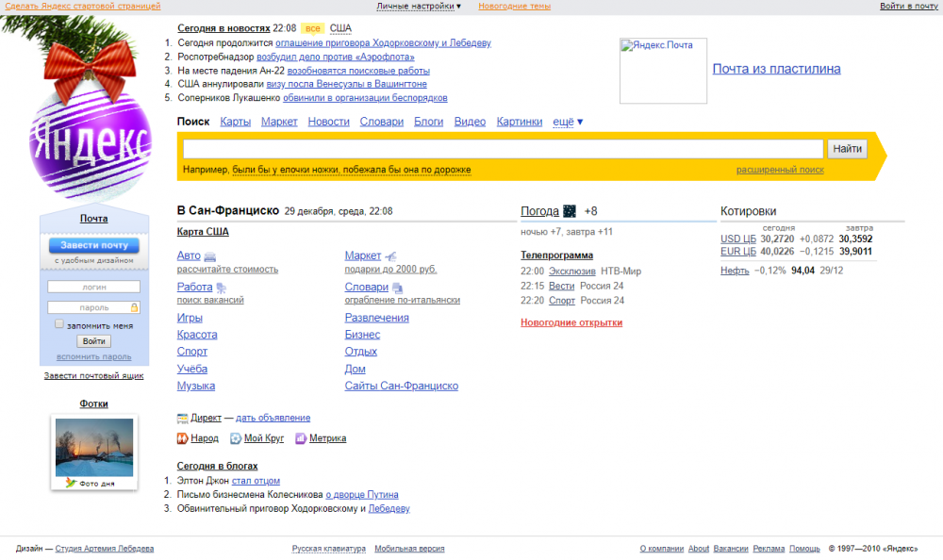
Task: Open the Сайты Сан-Франциско link
Action: (x=401, y=387)
